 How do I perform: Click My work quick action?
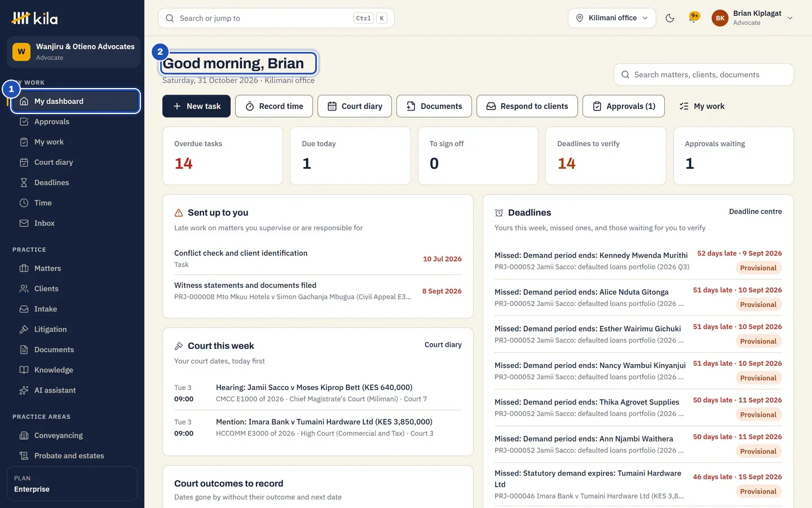702,106
